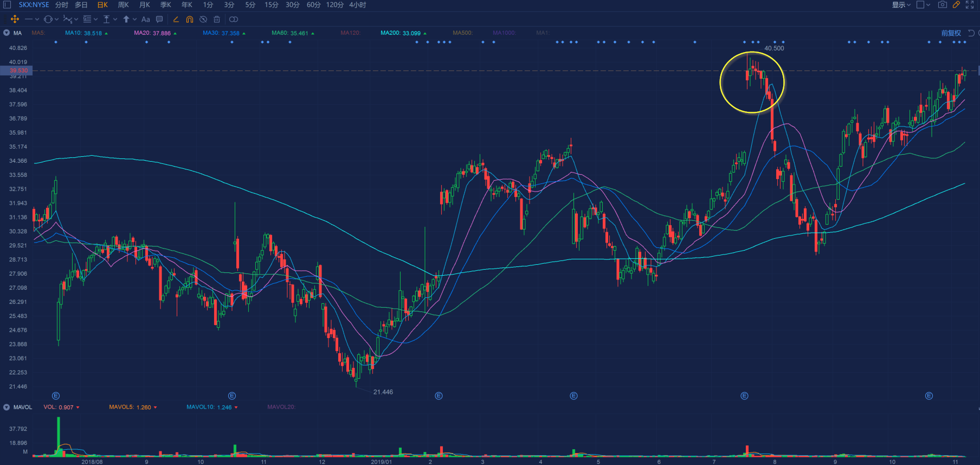Collapse the MA indicator panel
The image size is (980, 465).
[x=7, y=33]
